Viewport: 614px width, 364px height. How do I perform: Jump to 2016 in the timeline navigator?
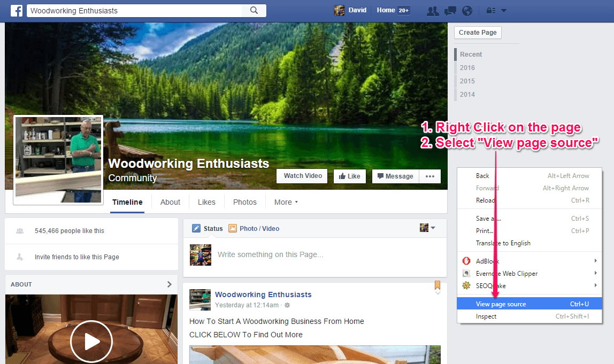(x=467, y=68)
